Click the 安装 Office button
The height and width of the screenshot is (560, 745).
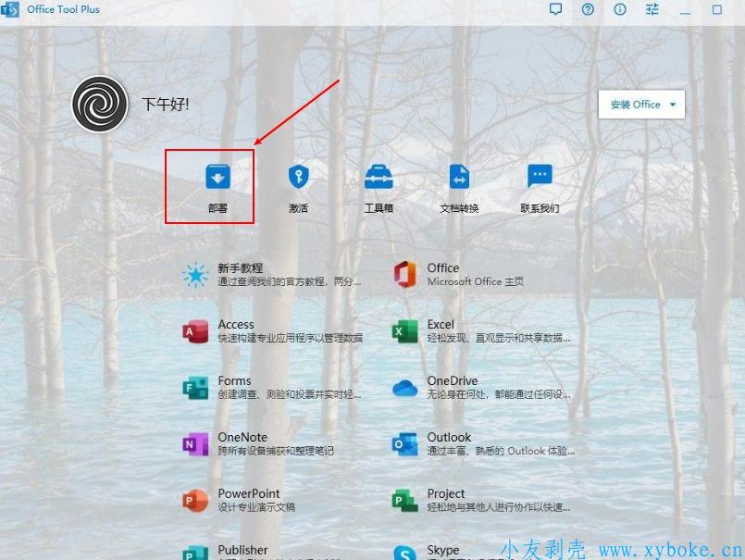pyautogui.click(x=635, y=105)
